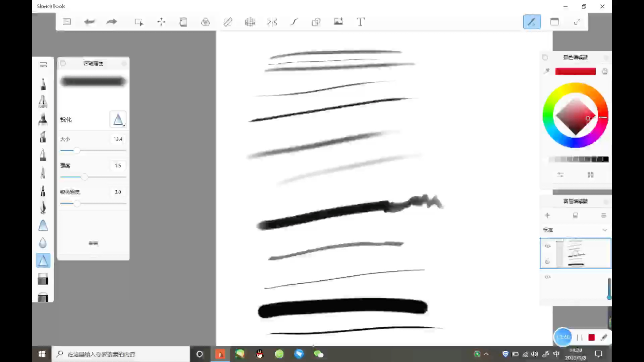The image size is (644, 362).
Task: Toggle transparency lock on selected layer
Action: (x=547, y=261)
